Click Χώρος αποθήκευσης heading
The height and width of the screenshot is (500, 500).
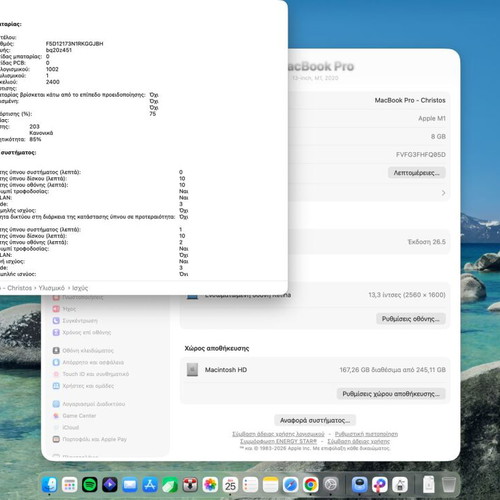[x=217, y=349]
